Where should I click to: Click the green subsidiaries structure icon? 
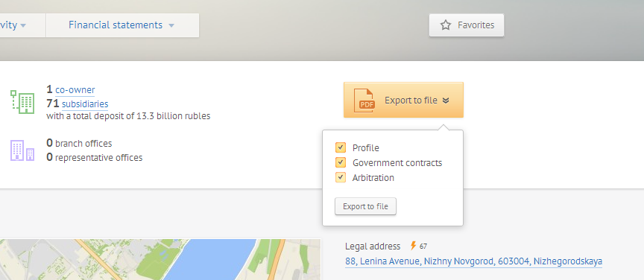[x=22, y=101]
